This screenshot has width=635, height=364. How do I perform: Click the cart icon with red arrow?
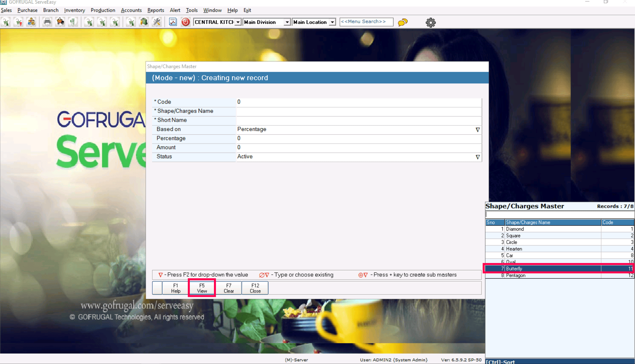(19, 22)
